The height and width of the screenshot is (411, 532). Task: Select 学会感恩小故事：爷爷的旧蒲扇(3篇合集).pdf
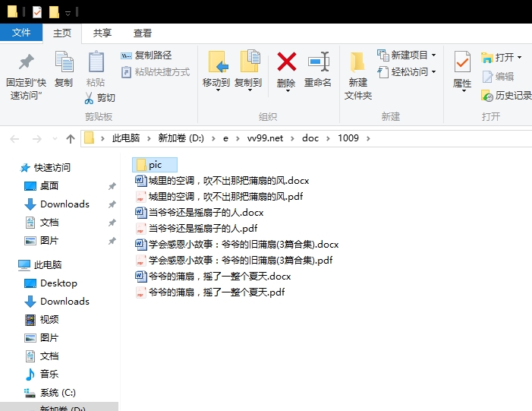(234, 260)
